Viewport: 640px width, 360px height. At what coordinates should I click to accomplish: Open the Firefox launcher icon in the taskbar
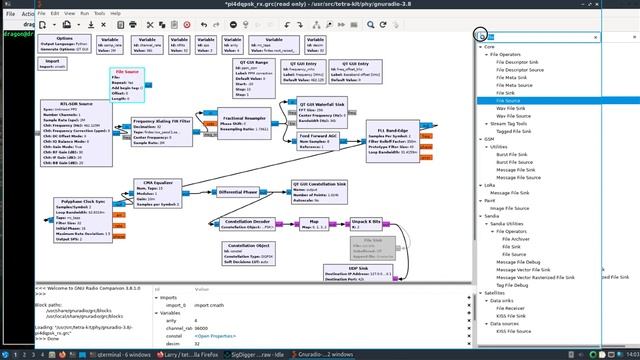tap(62, 355)
